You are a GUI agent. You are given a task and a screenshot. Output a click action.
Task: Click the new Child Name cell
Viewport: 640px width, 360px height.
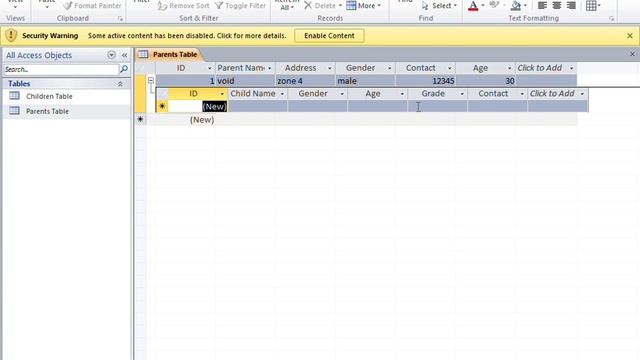[258, 107]
